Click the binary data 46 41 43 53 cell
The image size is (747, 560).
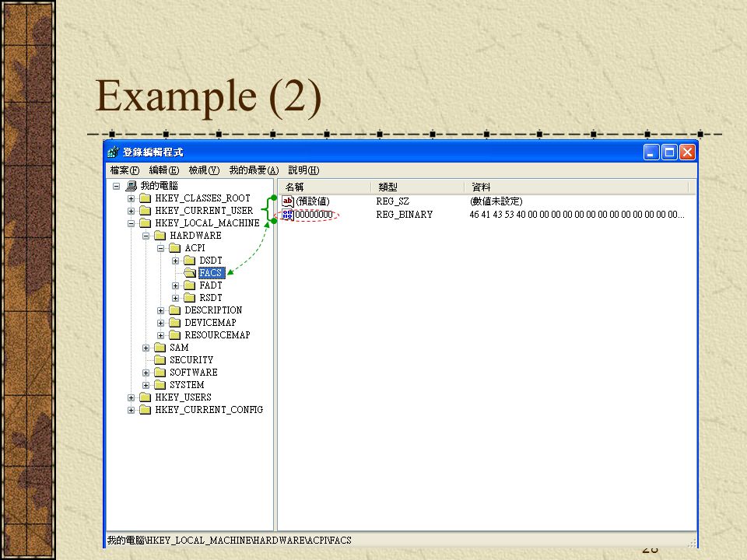577,215
